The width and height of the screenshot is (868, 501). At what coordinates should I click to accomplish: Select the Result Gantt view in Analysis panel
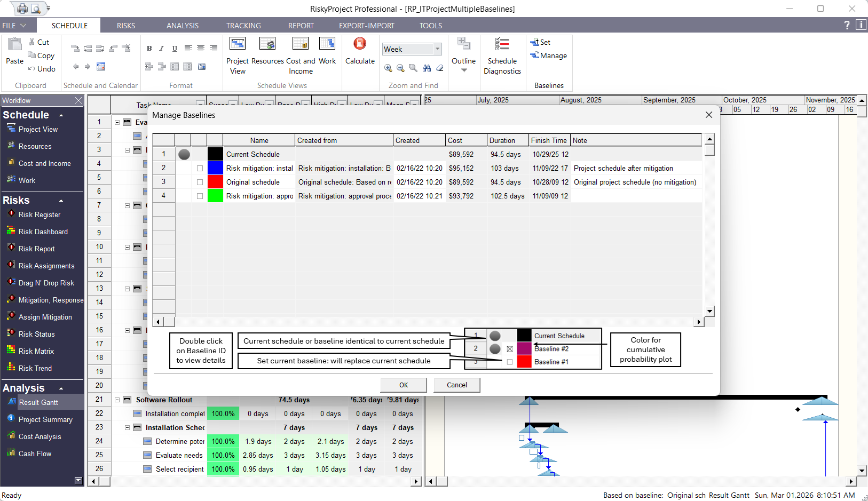tap(40, 402)
